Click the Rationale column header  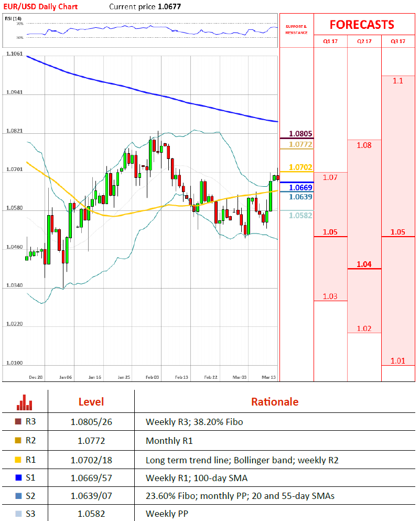click(275, 402)
